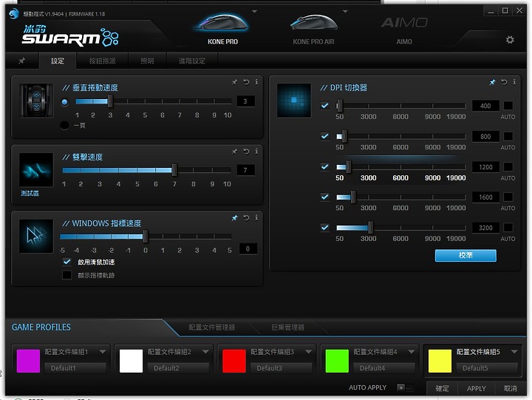Toggle the 800 DPI level checkbox
Image resolution: width=532 pixels, height=400 pixels.
(324, 136)
